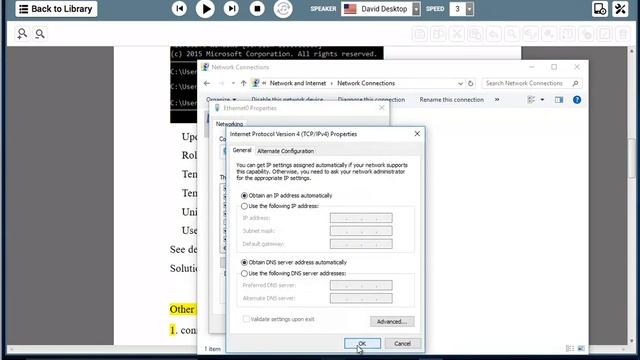
Task: Focus the Search Network Connections field
Action: pyautogui.click(x=532, y=83)
